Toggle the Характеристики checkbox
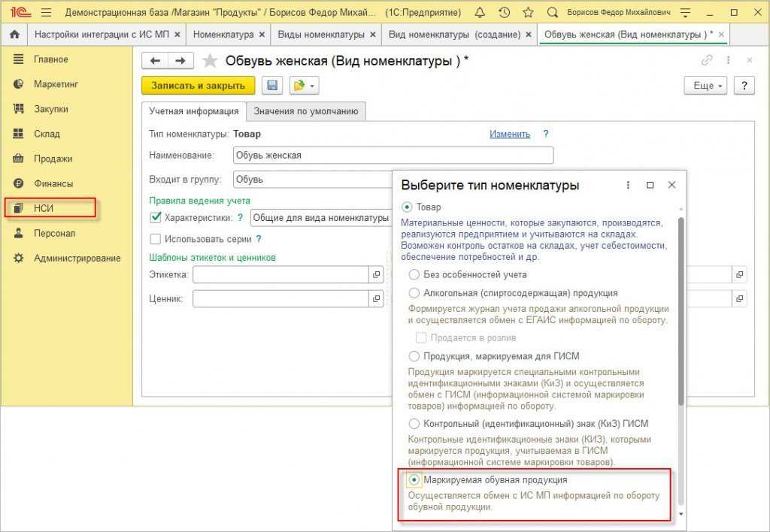The width and height of the screenshot is (770, 532). click(156, 217)
